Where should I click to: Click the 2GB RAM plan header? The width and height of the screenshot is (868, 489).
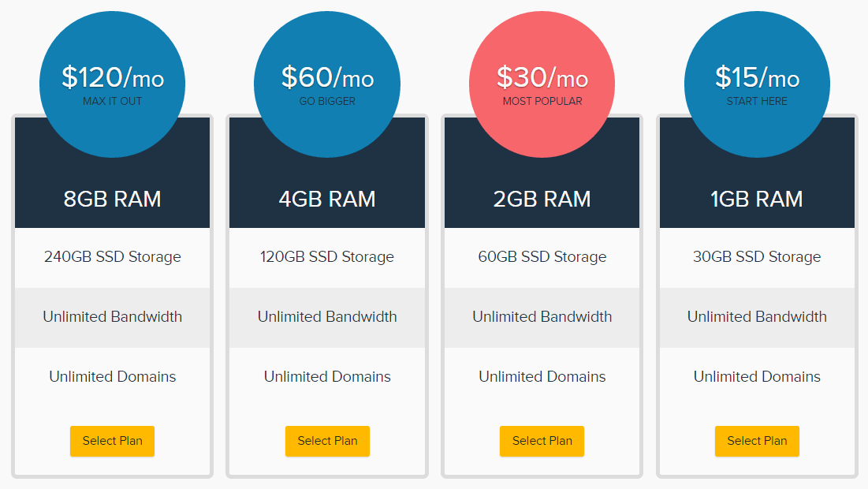[x=542, y=199]
